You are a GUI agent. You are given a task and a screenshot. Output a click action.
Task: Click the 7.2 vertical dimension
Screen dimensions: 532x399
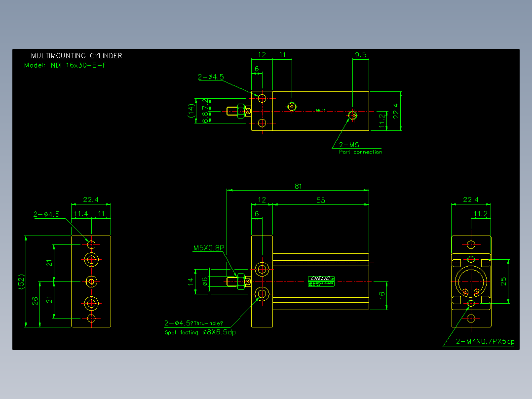click(x=205, y=104)
